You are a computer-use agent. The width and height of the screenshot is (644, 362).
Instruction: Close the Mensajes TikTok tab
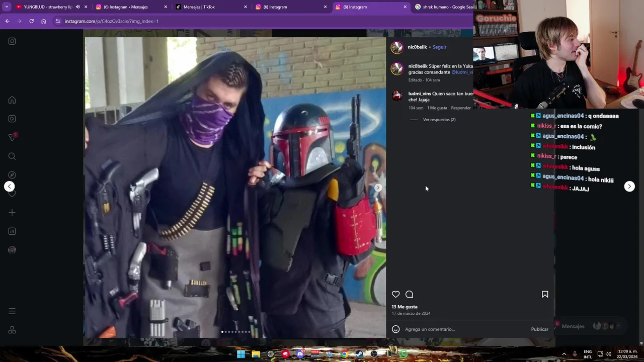pos(246,7)
